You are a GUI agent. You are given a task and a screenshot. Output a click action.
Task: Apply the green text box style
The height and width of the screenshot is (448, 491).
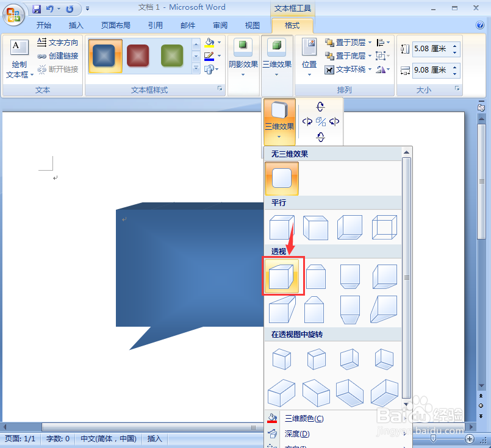pyautogui.click(x=172, y=56)
